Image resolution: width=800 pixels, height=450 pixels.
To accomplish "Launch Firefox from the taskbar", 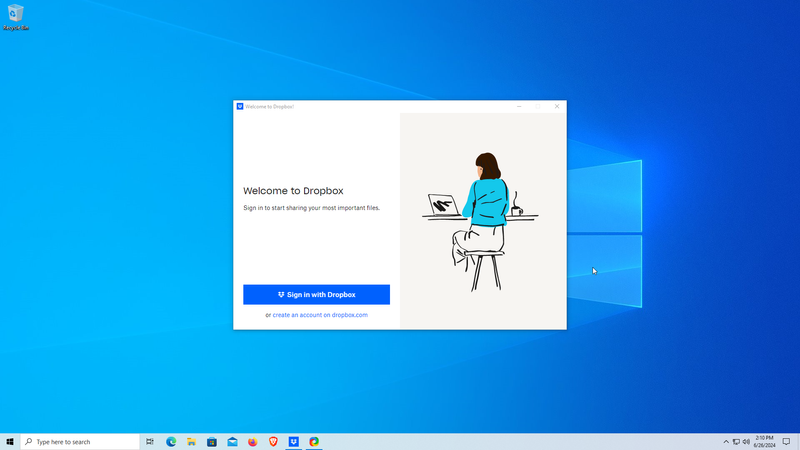I will click(253, 441).
